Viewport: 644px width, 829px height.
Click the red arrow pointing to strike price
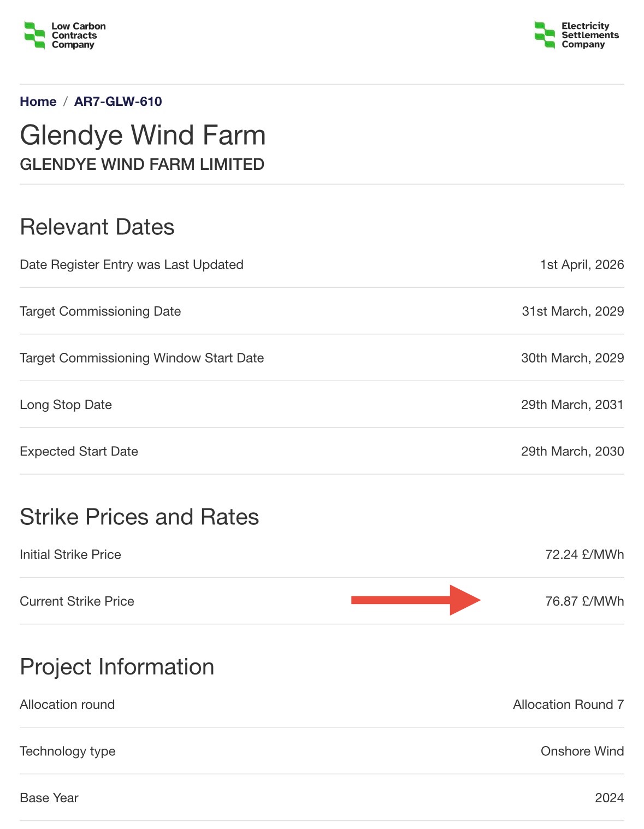point(415,600)
